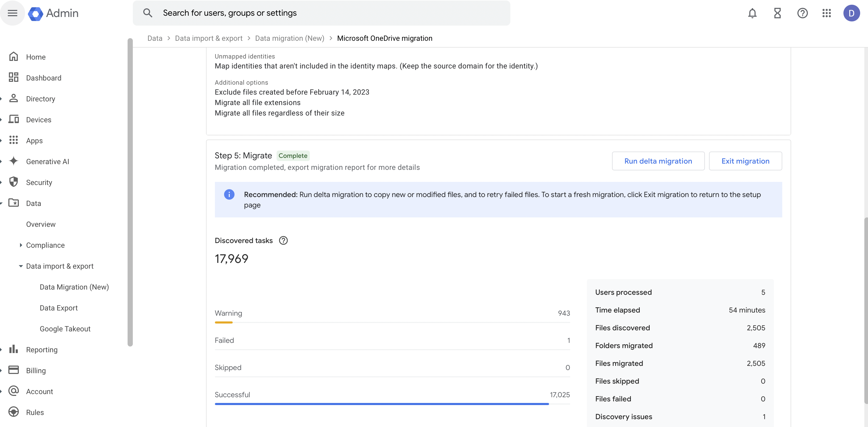Click the Warning count 943

(x=564, y=313)
